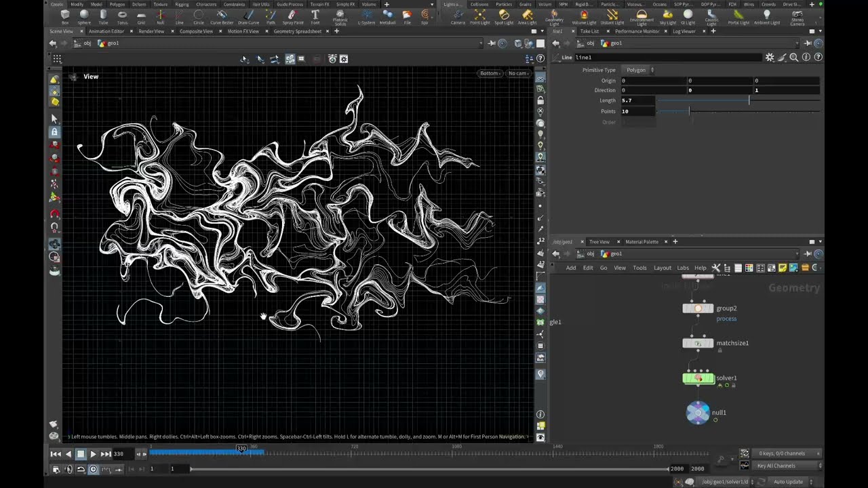868x488 pixels.
Task: Toggle the lock flag under matchsize1
Action: coord(719,350)
